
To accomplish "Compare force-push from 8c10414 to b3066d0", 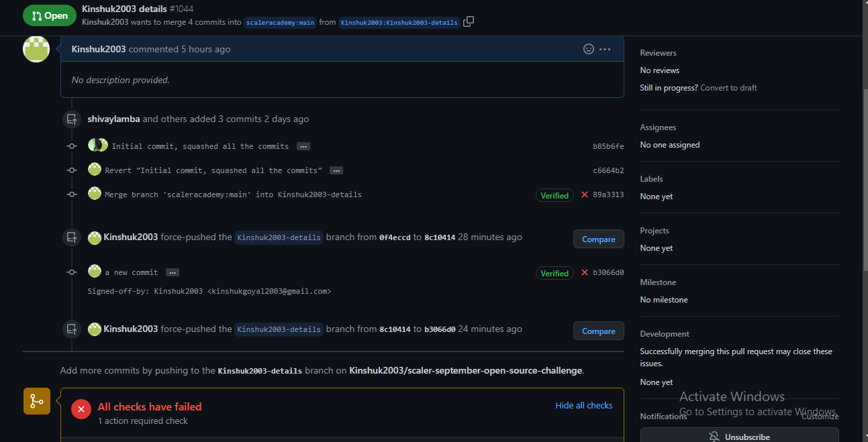I will [x=599, y=331].
